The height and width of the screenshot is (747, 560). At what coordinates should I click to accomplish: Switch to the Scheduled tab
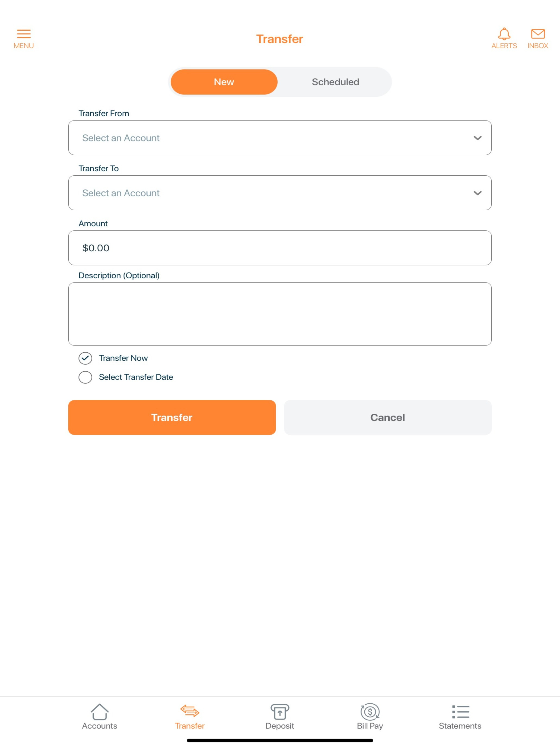tap(336, 82)
